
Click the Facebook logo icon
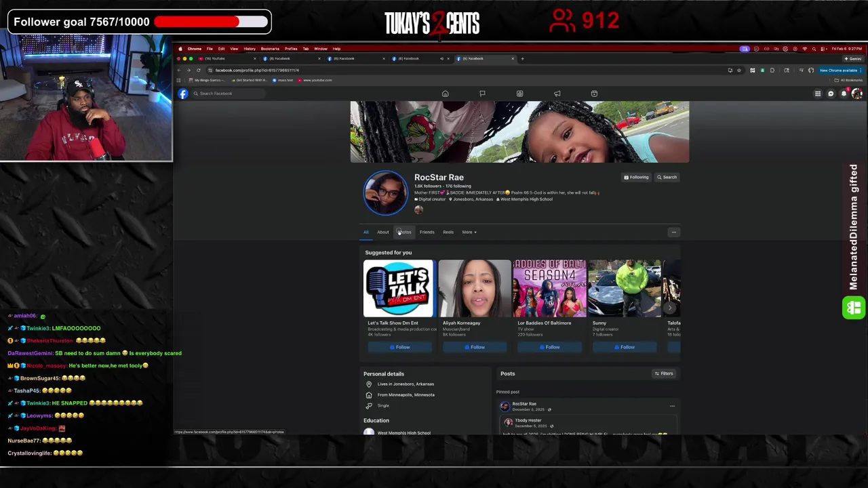pyautogui.click(x=183, y=94)
